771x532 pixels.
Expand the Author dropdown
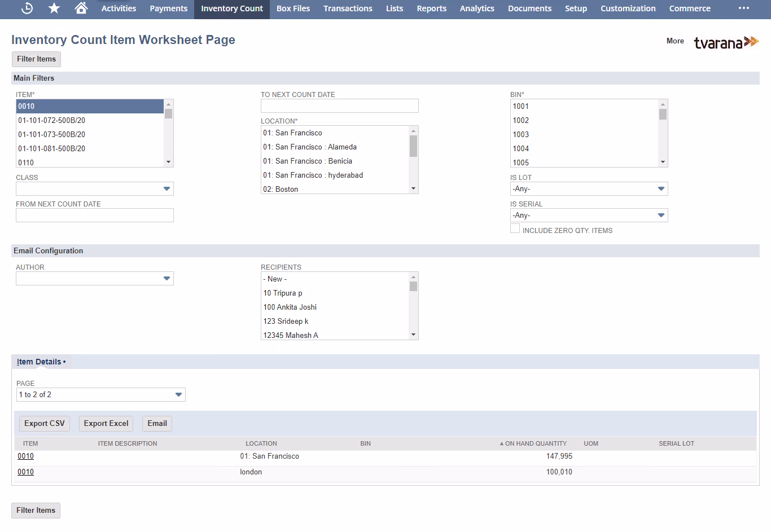point(167,279)
